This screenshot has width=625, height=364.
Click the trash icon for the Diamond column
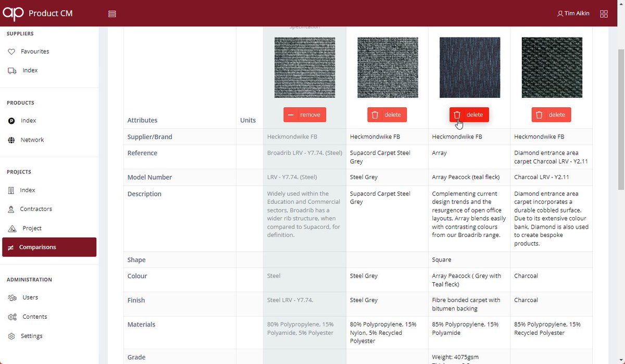click(539, 115)
